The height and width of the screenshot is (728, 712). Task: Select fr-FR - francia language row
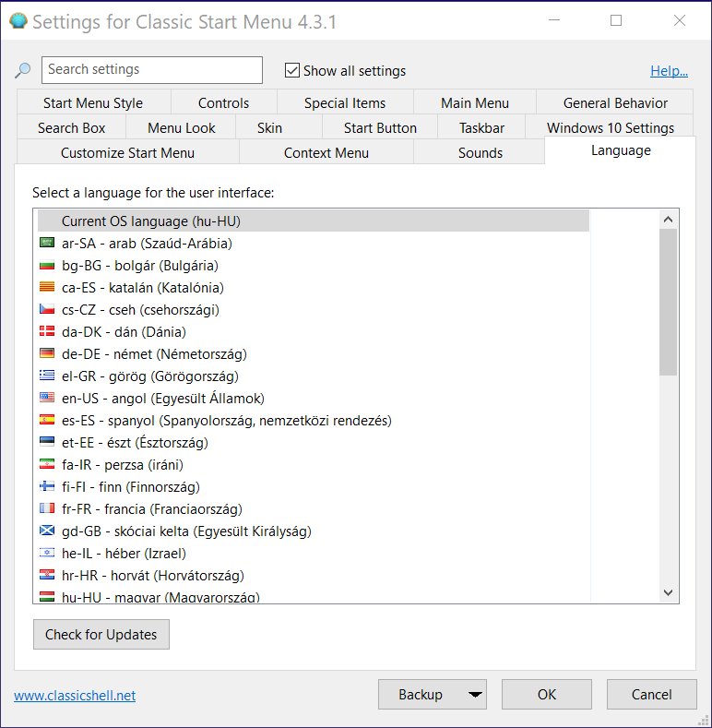[x=314, y=508]
